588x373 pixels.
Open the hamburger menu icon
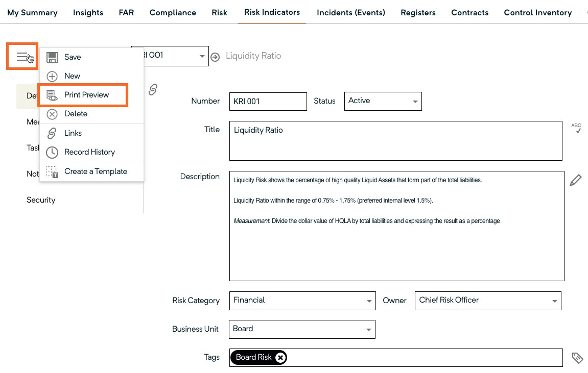tap(22, 57)
